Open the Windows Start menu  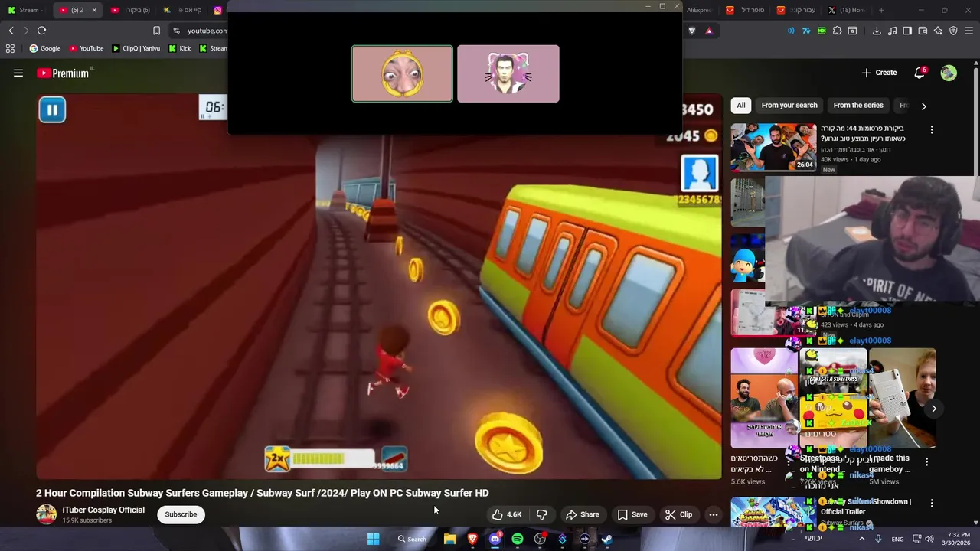click(x=373, y=539)
